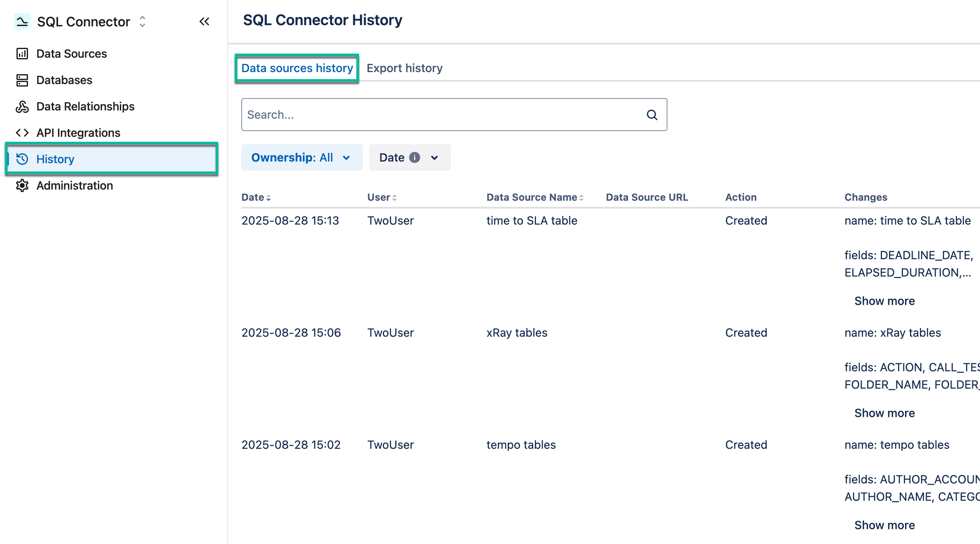Screen dimensions: 980x544
Task: Open Databases using its sidebar icon
Action: point(22,80)
